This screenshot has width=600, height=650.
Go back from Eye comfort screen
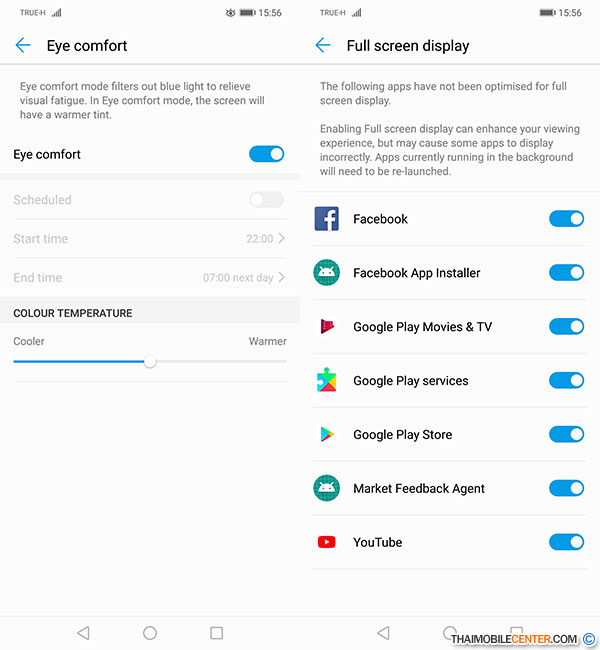23,45
